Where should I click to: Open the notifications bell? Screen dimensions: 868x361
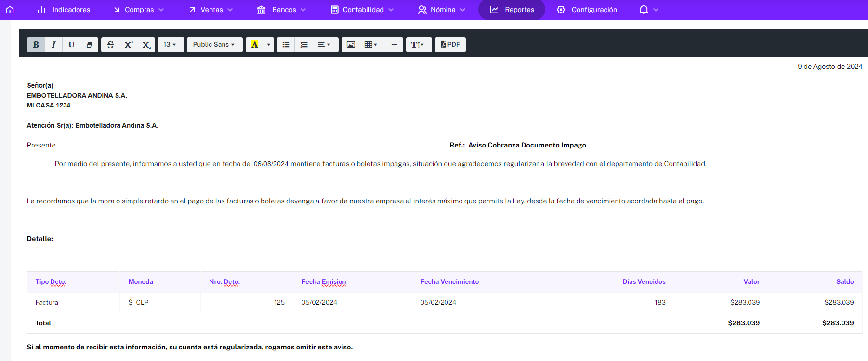tap(644, 10)
